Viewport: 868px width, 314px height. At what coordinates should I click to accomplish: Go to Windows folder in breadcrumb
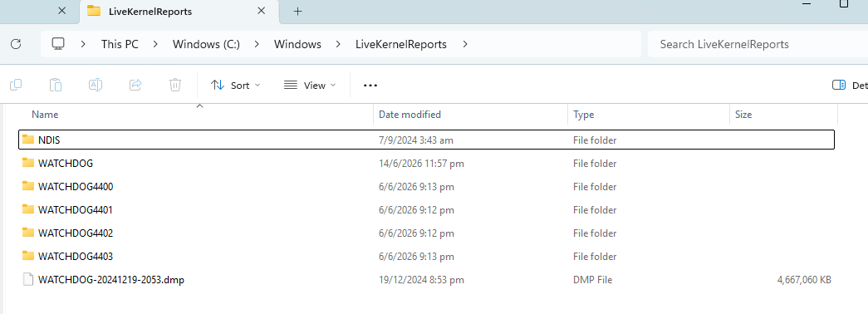297,44
